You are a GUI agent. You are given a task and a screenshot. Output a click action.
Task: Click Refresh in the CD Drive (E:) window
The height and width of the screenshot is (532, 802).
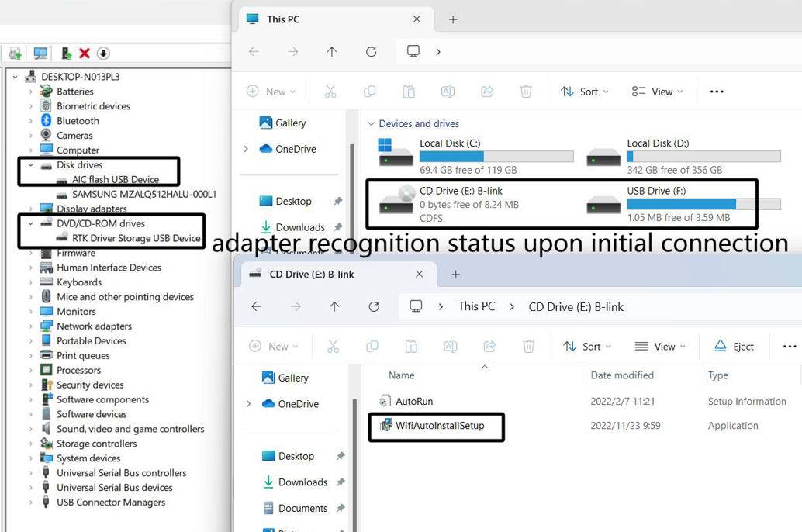[x=374, y=306]
